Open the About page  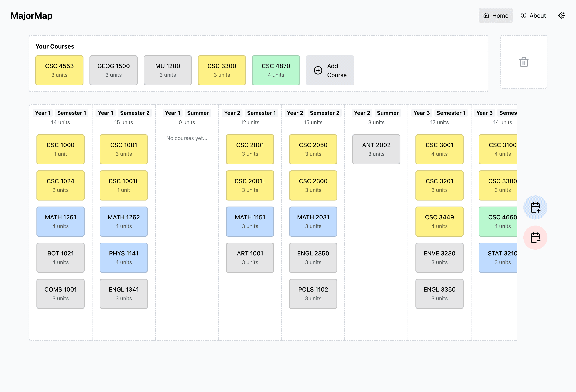point(533,16)
